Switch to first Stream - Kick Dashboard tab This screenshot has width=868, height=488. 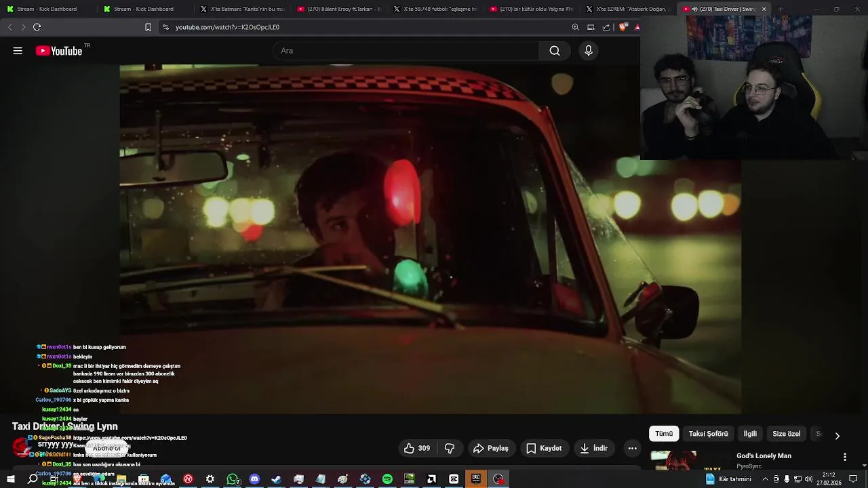pyautogui.click(x=47, y=9)
